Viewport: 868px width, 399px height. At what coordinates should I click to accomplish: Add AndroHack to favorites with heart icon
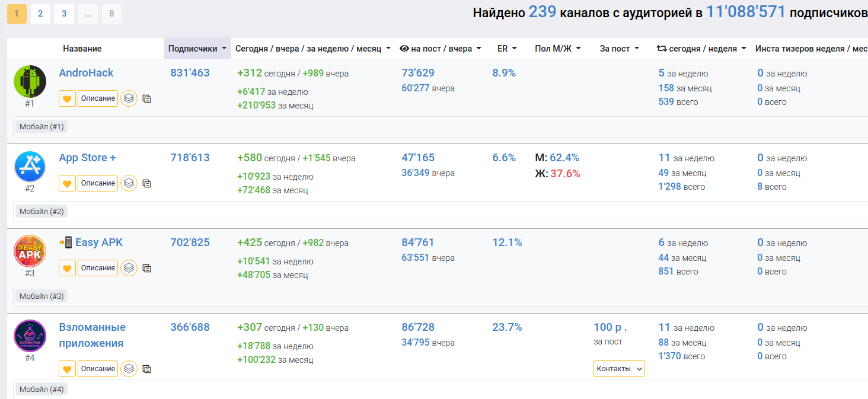click(x=67, y=98)
